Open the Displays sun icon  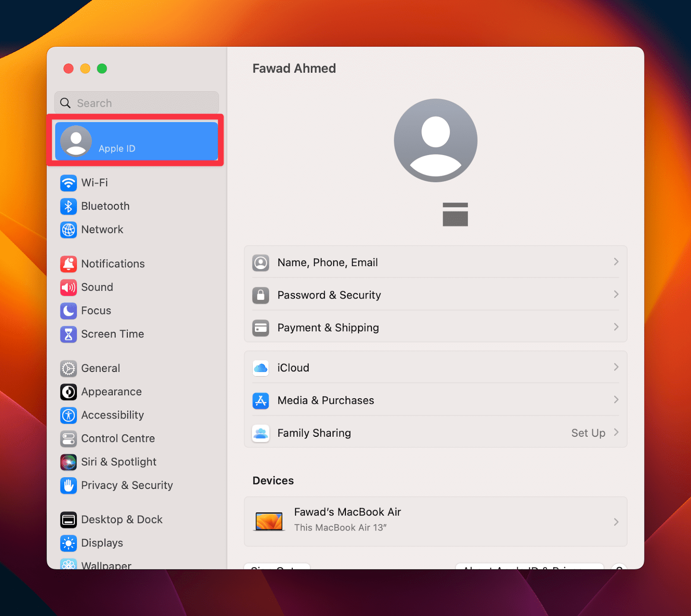pyautogui.click(x=68, y=543)
